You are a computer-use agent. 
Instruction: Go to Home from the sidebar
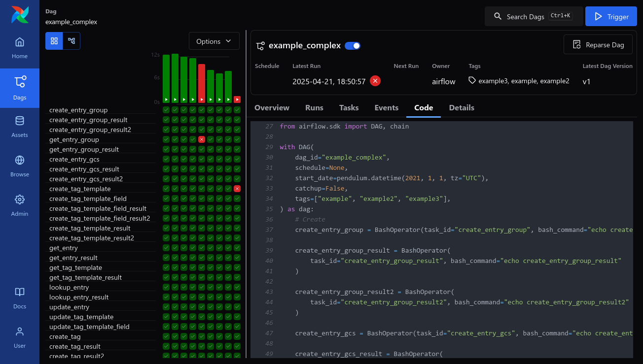(20, 48)
